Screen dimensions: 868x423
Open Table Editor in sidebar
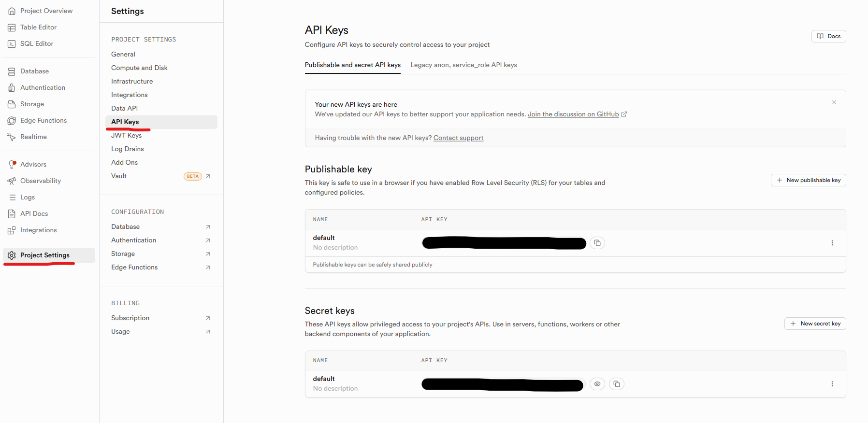click(38, 27)
